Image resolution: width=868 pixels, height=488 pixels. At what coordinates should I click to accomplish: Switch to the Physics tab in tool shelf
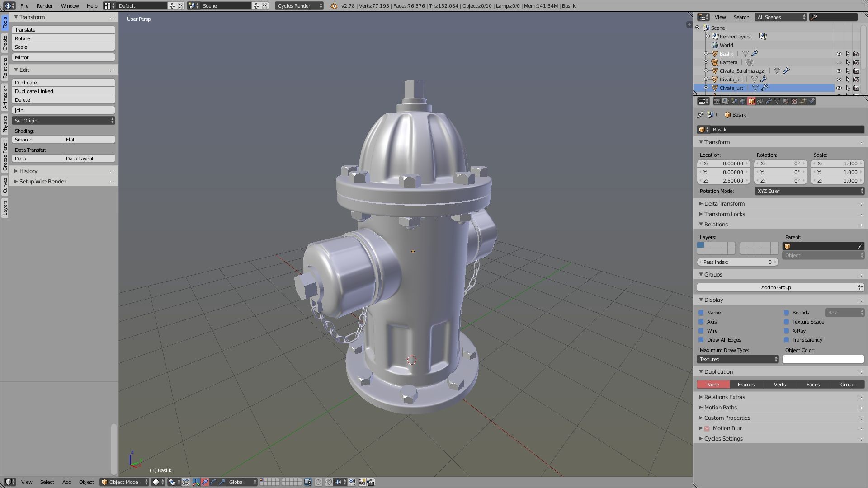tap(5, 124)
